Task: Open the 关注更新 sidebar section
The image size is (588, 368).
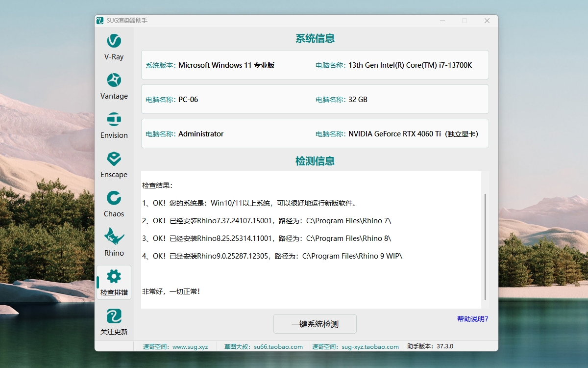Action: pos(114,322)
